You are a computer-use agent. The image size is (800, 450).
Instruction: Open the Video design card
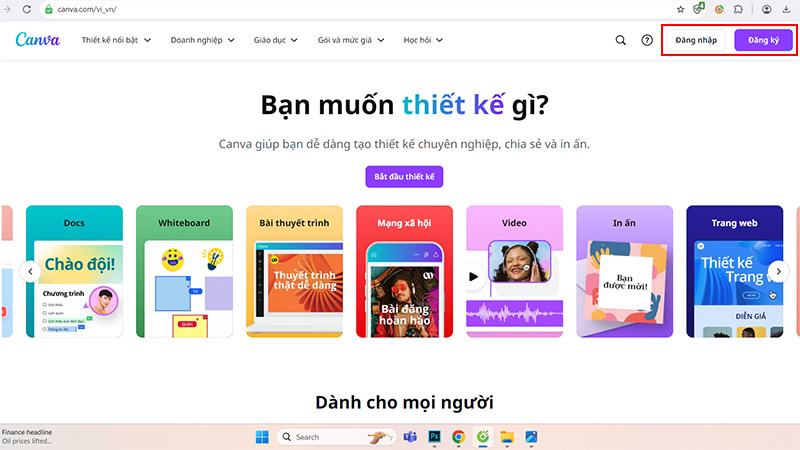point(514,271)
